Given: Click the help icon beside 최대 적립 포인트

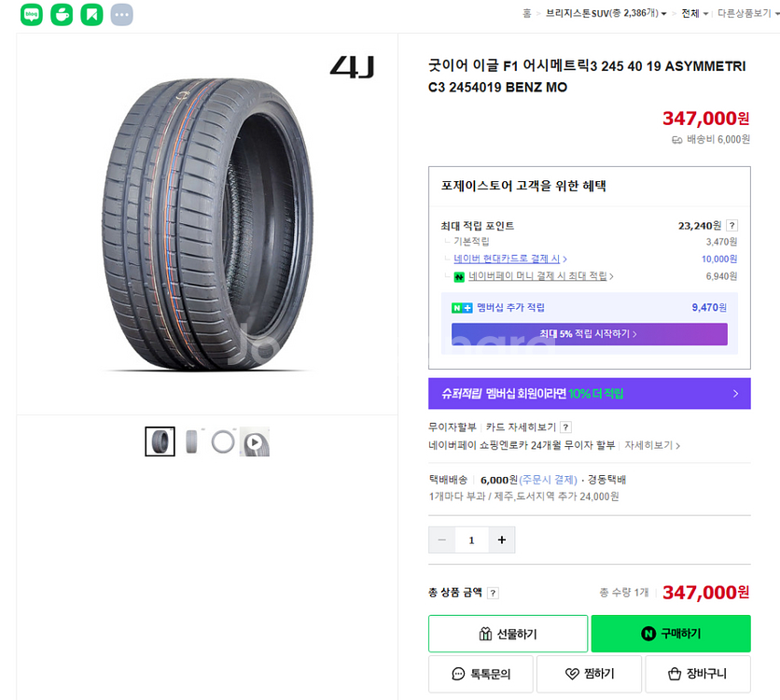Looking at the screenshot, I should tap(732, 226).
